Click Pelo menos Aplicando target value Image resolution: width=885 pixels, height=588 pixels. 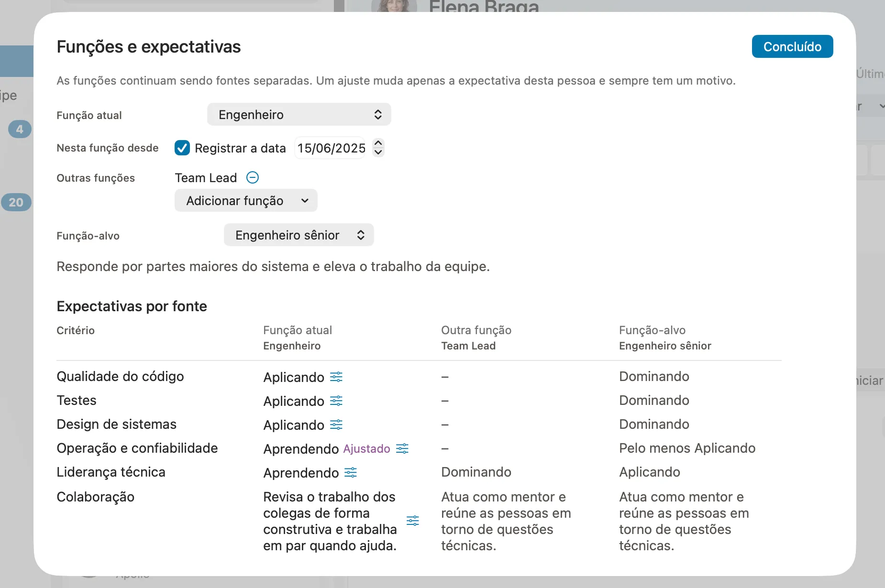coord(687,448)
